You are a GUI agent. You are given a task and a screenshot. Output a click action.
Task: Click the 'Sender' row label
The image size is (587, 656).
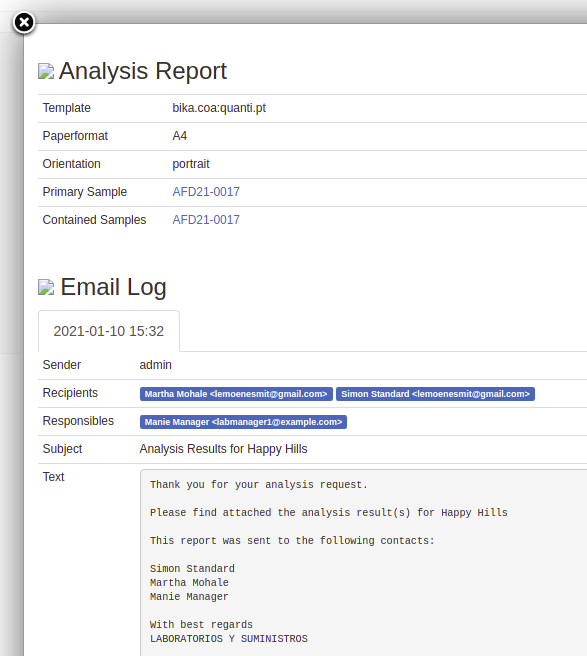[62, 365]
